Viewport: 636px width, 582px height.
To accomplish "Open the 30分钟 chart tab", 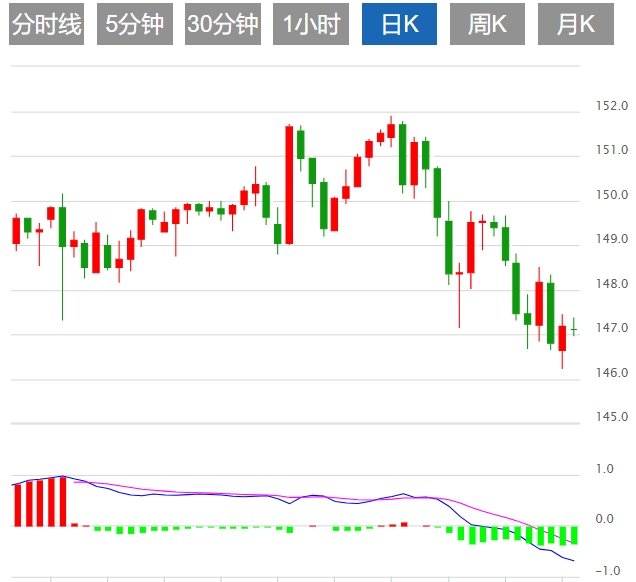I will pos(223,24).
